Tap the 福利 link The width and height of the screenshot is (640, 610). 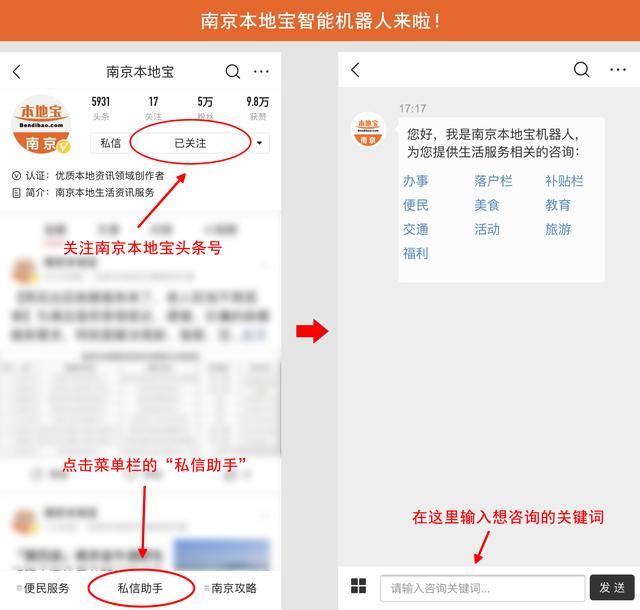pyautogui.click(x=416, y=254)
